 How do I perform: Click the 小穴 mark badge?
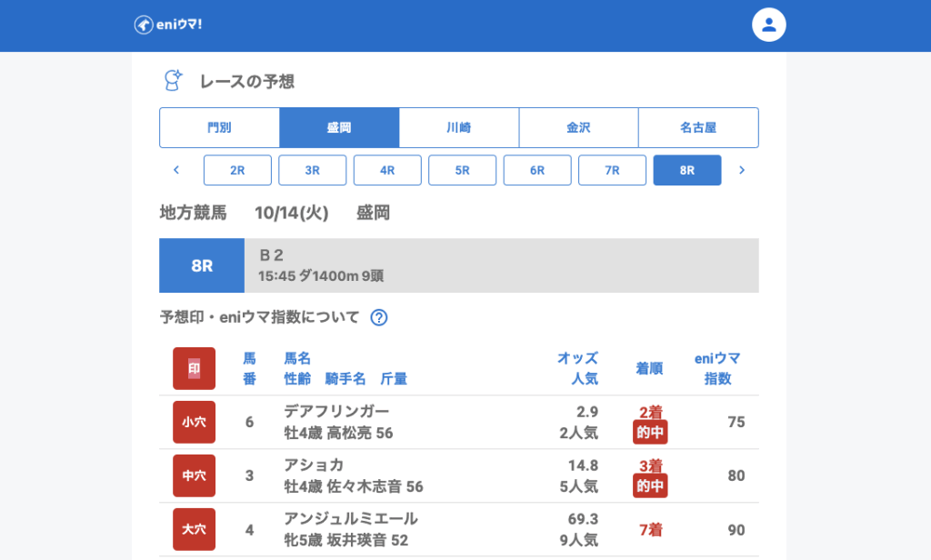[194, 422]
